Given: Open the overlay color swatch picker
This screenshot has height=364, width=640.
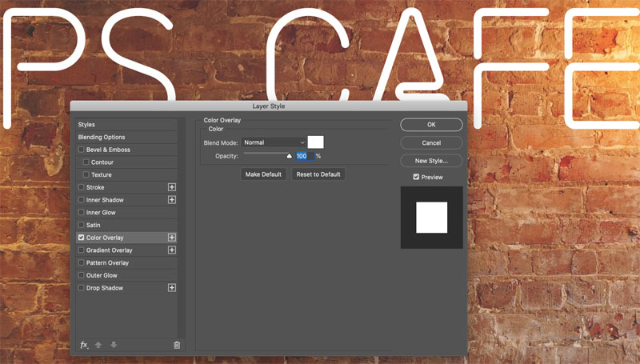Looking at the screenshot, I should (315, 142).
